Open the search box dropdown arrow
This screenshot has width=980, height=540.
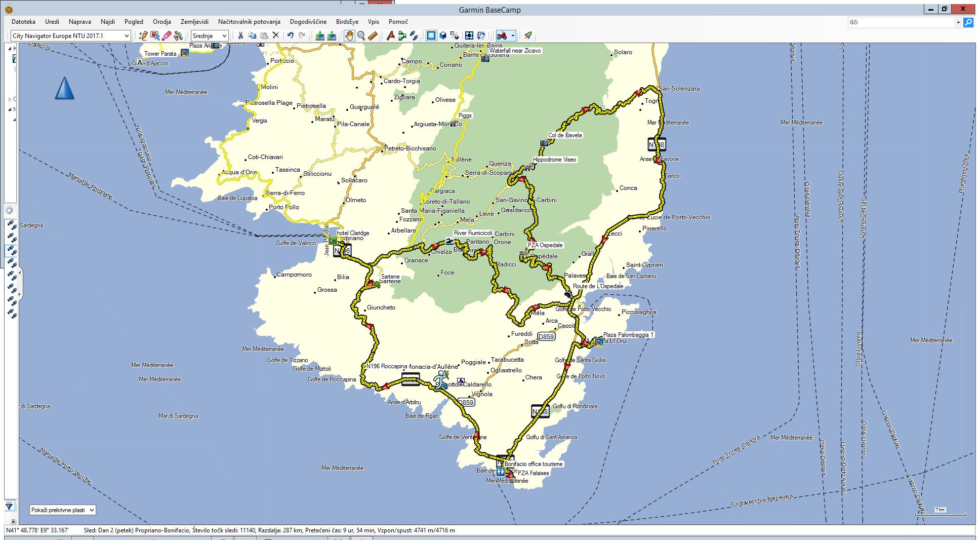click(x=958, y=22)
